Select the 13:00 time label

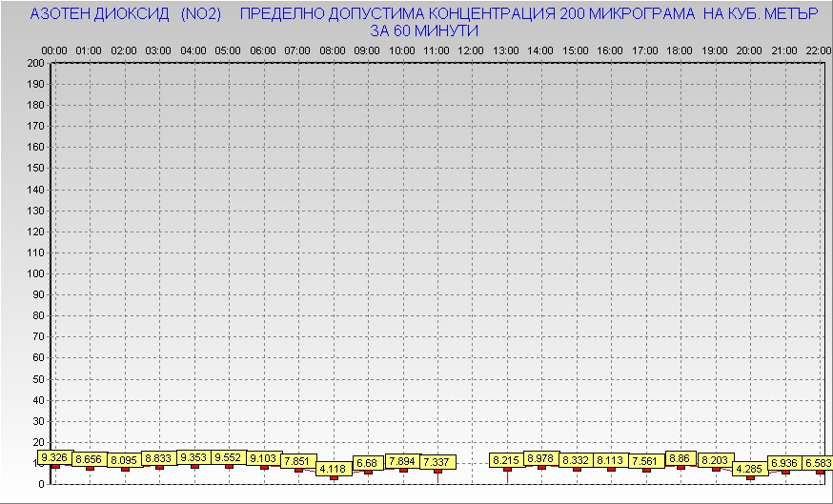tap(506, 51)
